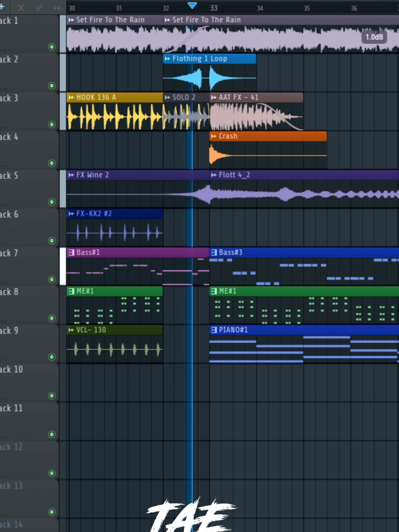The height and width of the screenshot is (532, 399).
Task: Mute Track 9 with its green light
Action: pos(52,357)
